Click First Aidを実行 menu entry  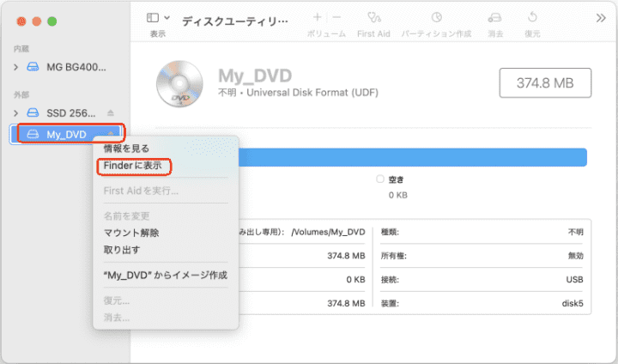point(141,191)
